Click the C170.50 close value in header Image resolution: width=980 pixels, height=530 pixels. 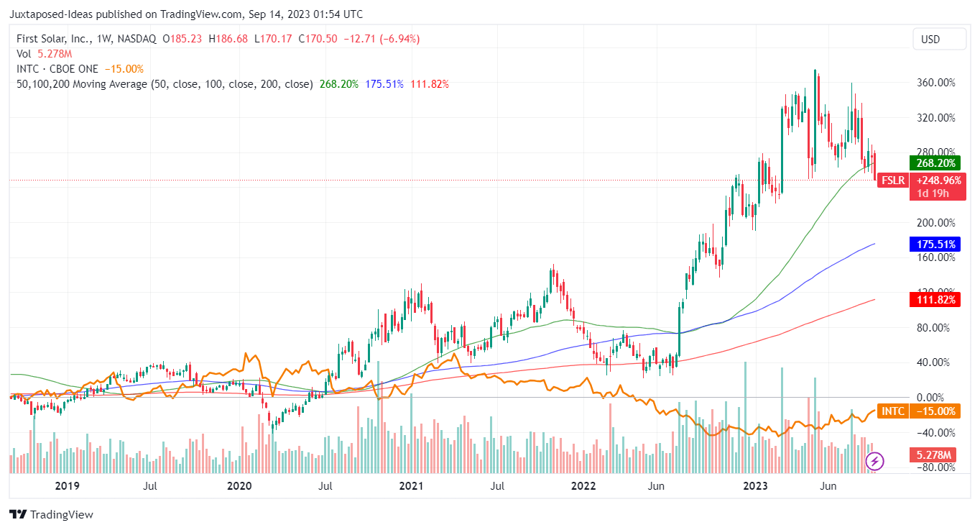tap(318, 39)
